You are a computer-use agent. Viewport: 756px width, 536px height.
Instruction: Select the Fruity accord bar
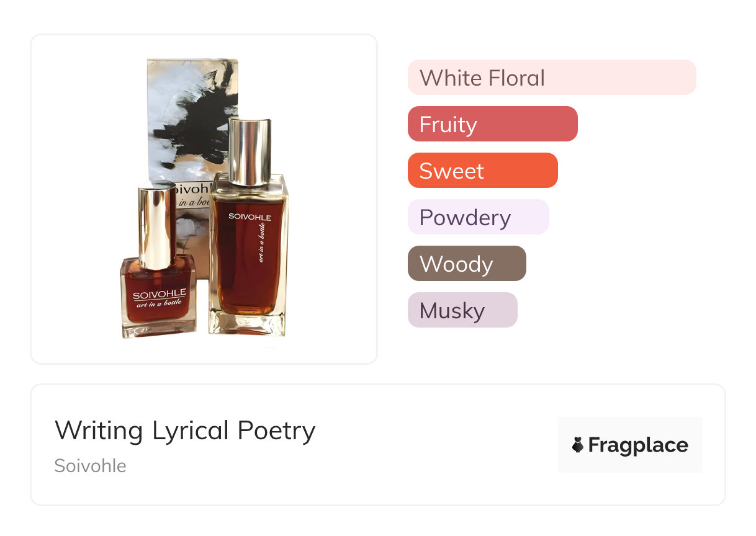click(x=492, y=124)
